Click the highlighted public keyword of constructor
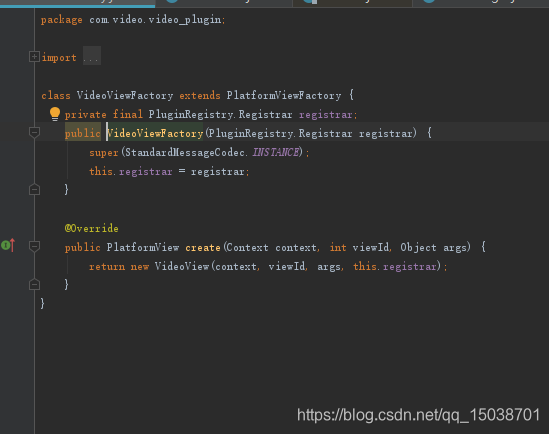The image size is (549, 434). click(x=83, y=133)
